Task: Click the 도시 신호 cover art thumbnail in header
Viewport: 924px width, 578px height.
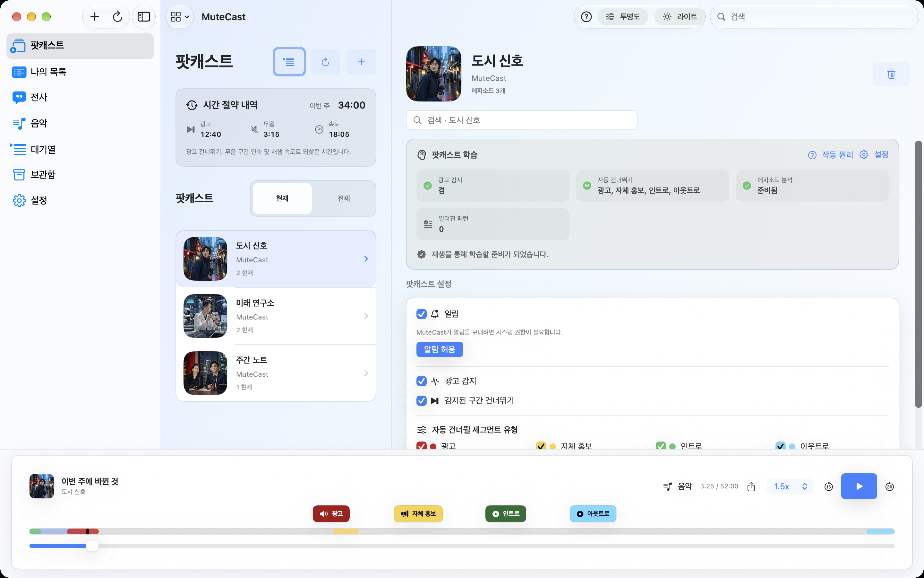Action: pyautogui.click(x=433, y=74)
